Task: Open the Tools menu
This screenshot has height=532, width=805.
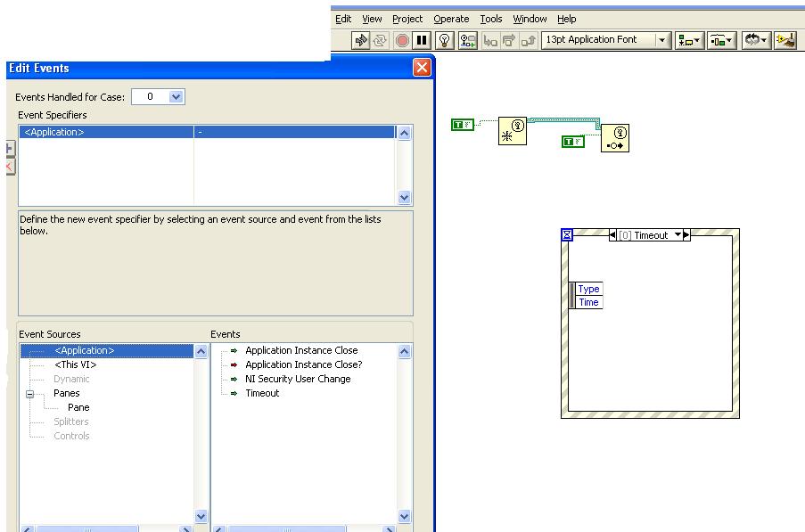Action: [491, 19]
